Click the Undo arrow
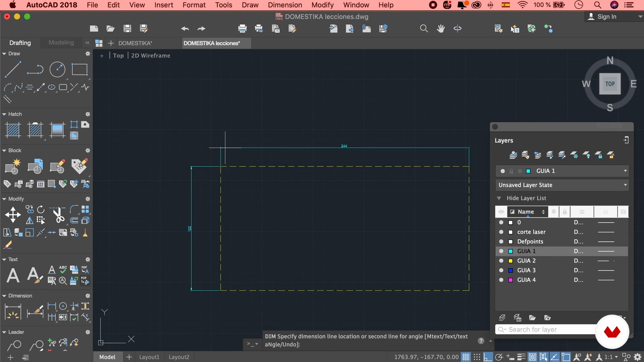Viewport: 644px width, 362px height. (x=185, y=29)
